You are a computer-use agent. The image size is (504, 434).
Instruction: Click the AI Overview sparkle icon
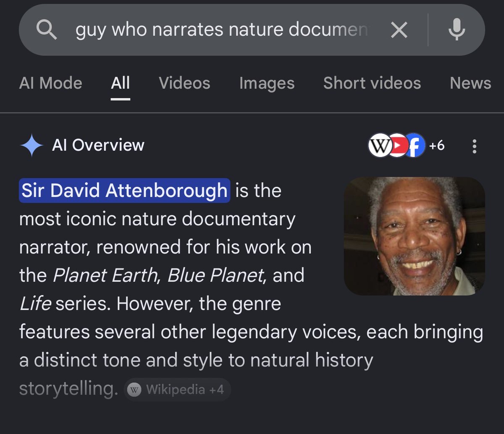31,145
